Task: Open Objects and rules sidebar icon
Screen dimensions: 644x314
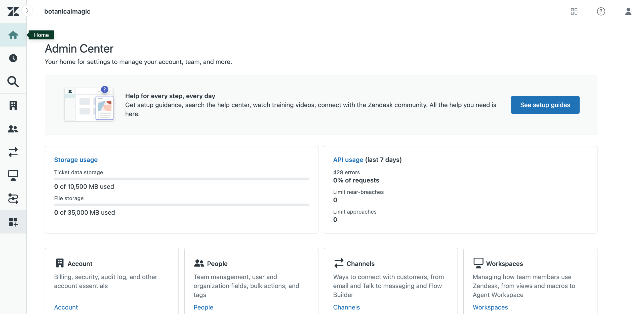Action: click(13, 199)
